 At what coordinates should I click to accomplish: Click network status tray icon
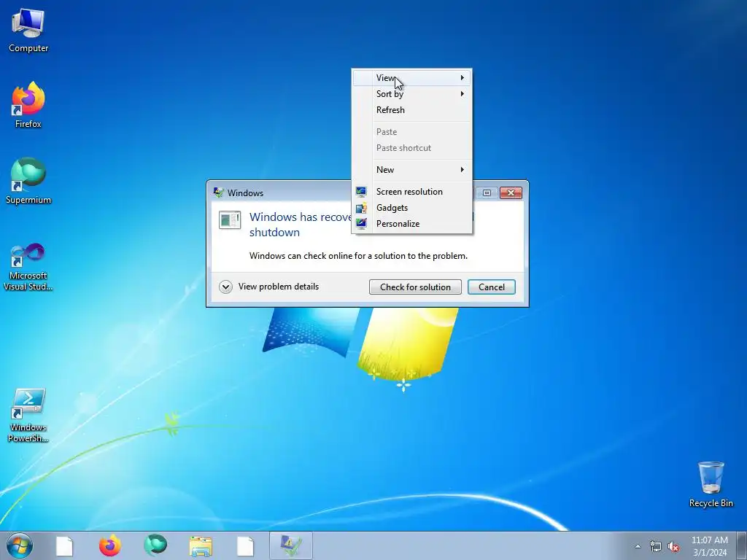[656, 547]
